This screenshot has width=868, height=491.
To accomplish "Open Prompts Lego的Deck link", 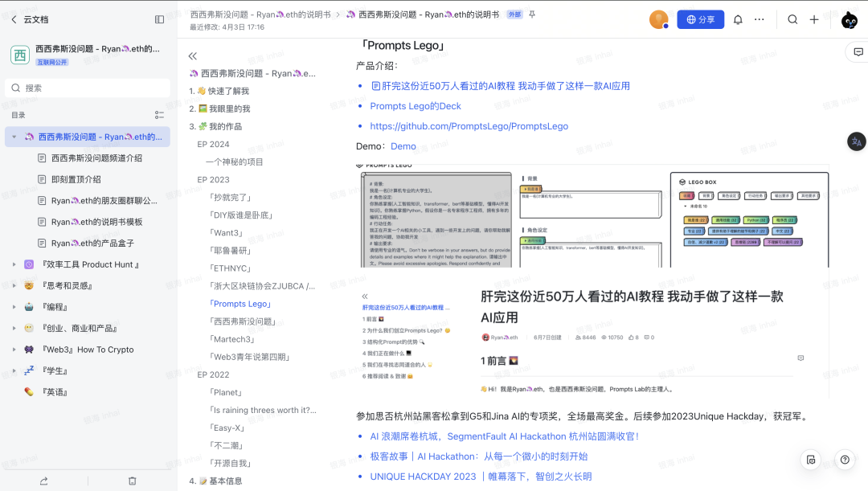I will point(416,106).
